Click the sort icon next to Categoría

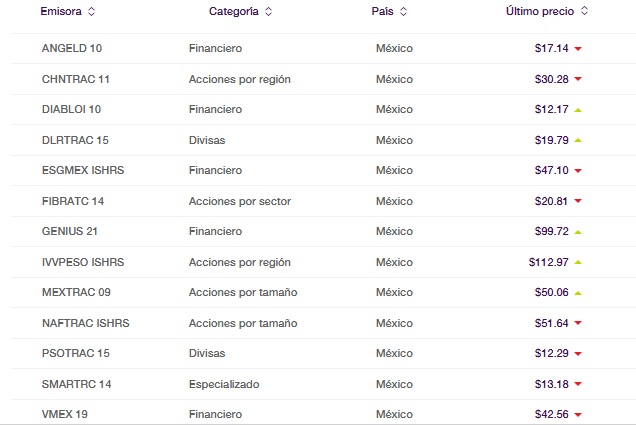[x=268, y=12]
